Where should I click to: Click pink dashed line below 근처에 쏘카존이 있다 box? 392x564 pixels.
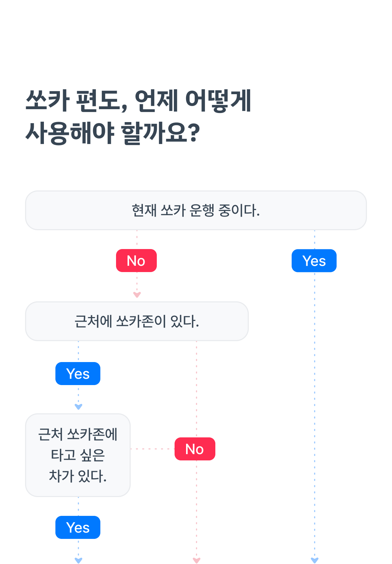tap(197, 387)
